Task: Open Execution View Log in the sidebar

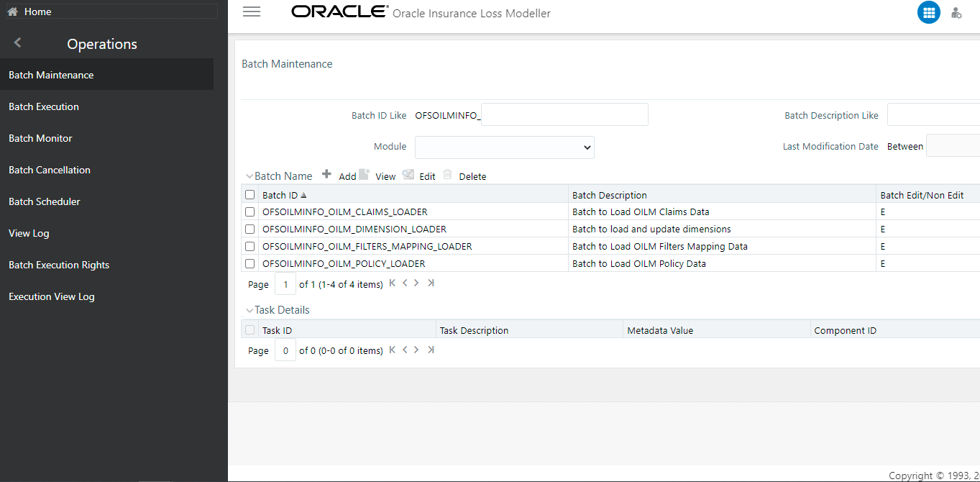Action: pyautogui.click(x=106, y=296)
